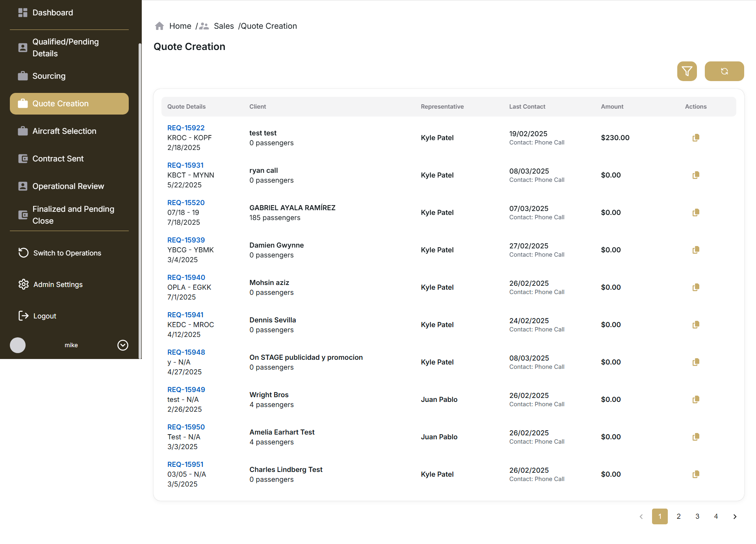Viewport: 756px width, 544px height.
Task: Click copy icon for Damien Gwynne row
Action: tap(696, 250)
